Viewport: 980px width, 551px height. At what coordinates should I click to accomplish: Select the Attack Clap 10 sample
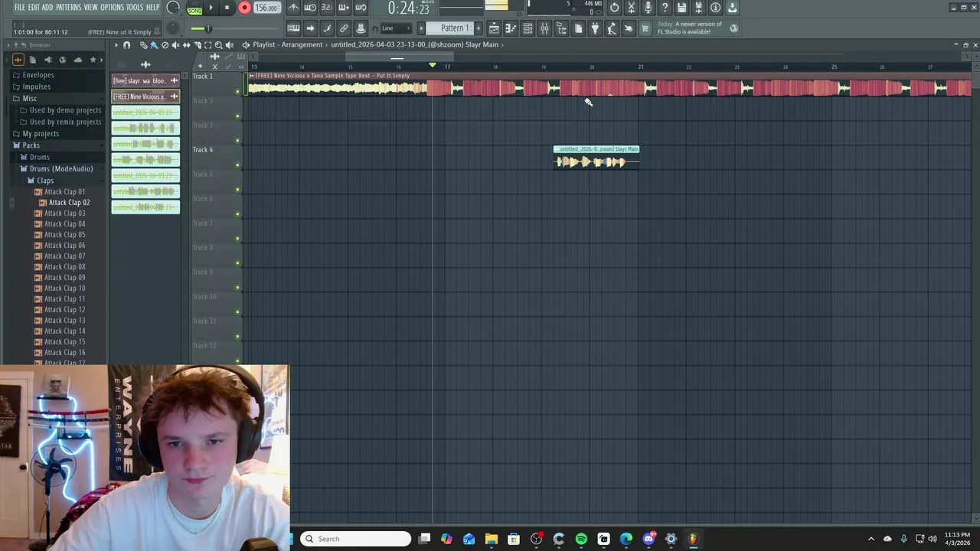[x=64, y=289]
